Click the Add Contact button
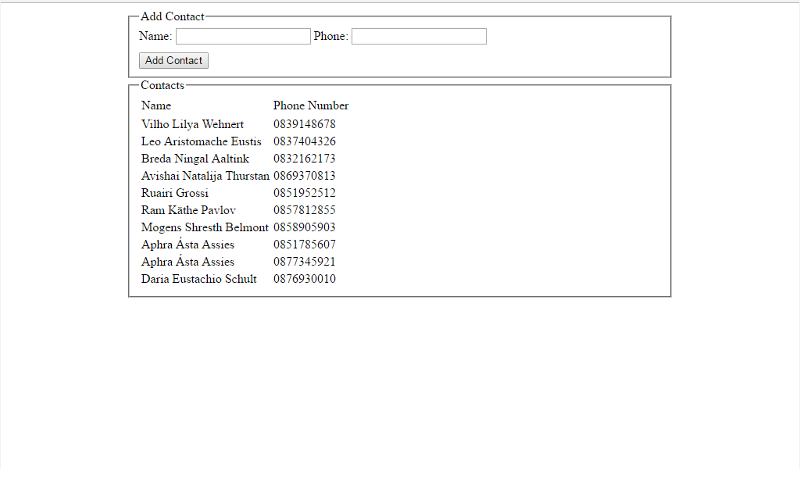 point(173,60)
